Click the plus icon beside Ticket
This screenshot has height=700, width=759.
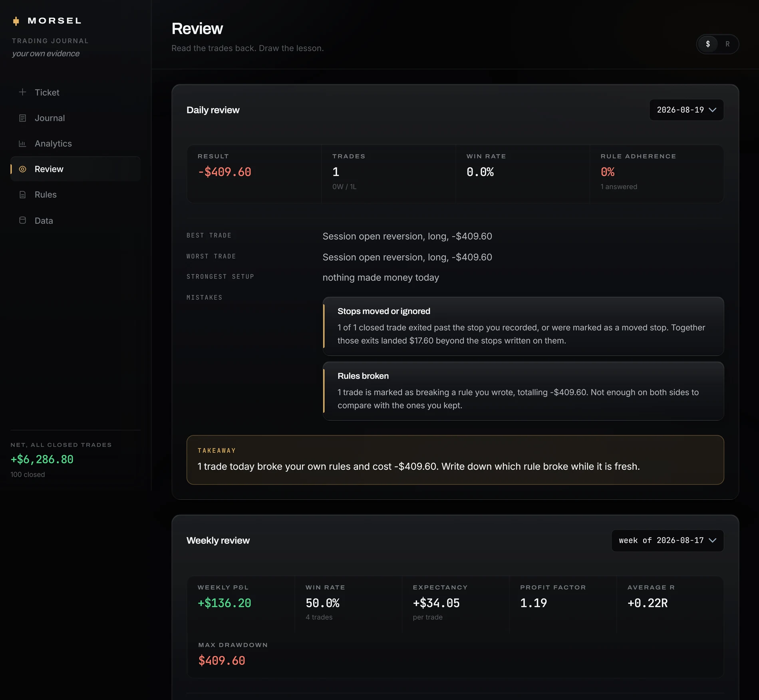point(23,92)
